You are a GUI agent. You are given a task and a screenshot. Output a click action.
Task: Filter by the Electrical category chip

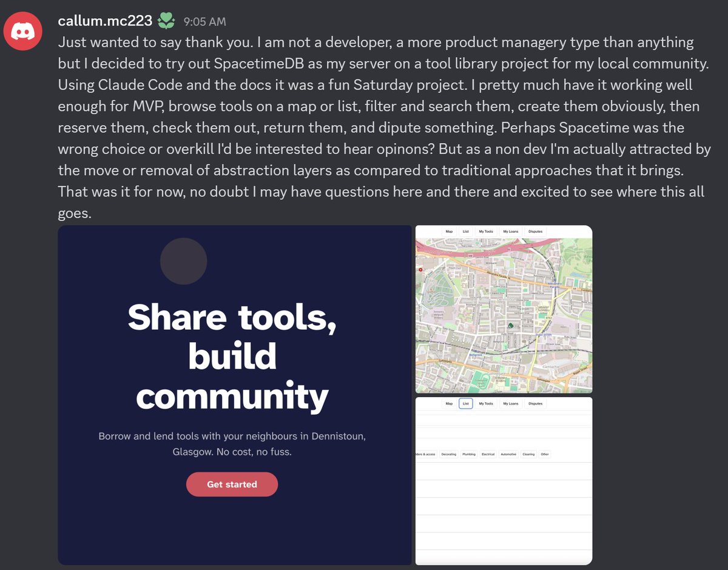[488, 454]
